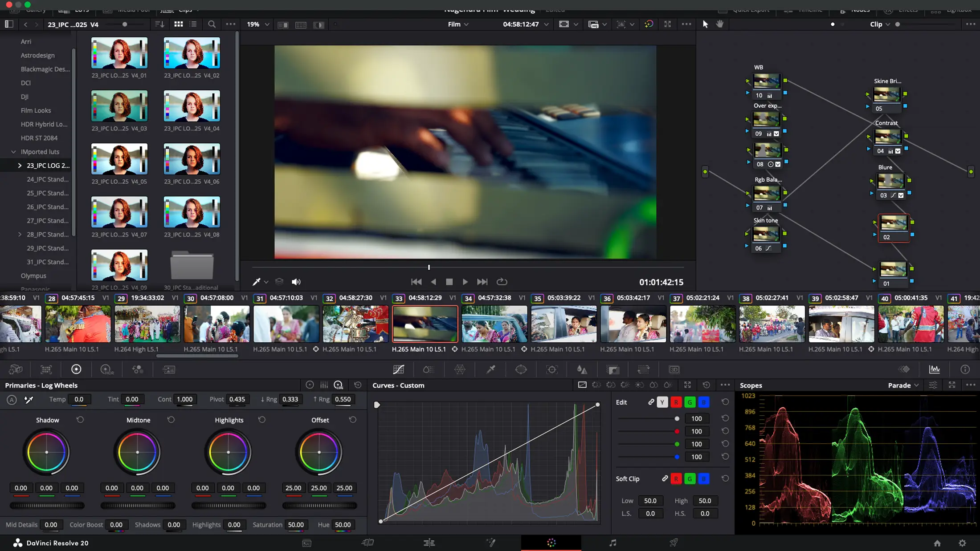Toggle the green curve Edit channel
Viewport: 980px width, 551px height.
[x=690, y=402]
